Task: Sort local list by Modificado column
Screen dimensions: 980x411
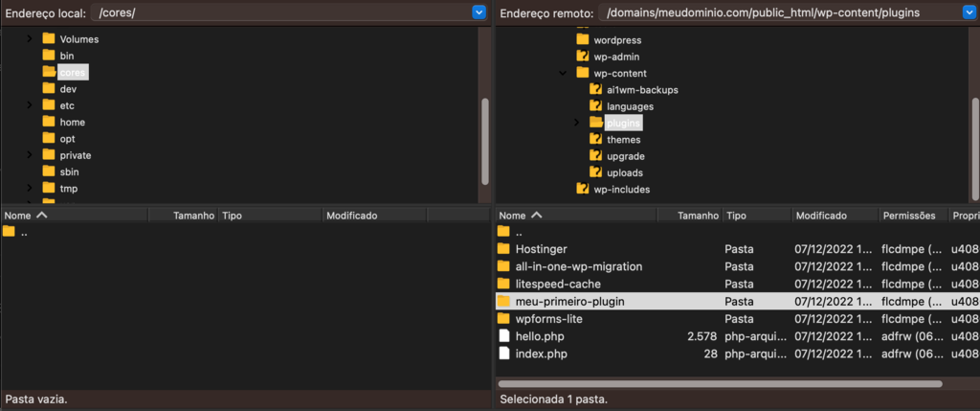Action: [374, 216]
